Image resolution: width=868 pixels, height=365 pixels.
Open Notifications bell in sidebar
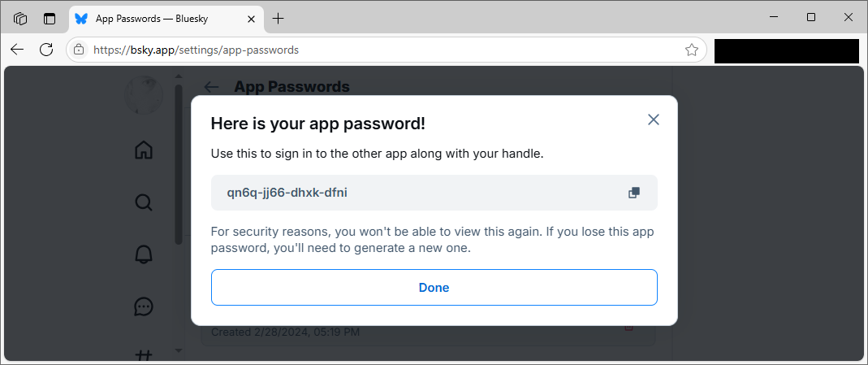[144, 254]
